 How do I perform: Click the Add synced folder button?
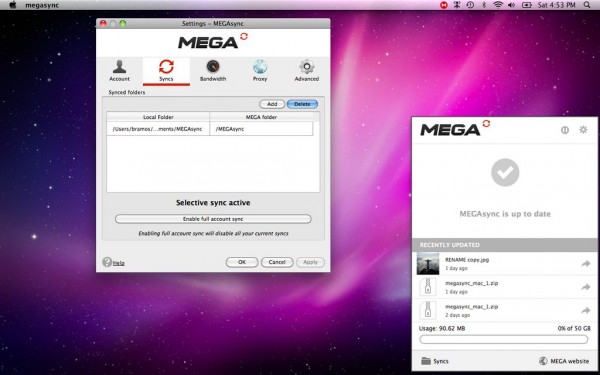[272, 104]
